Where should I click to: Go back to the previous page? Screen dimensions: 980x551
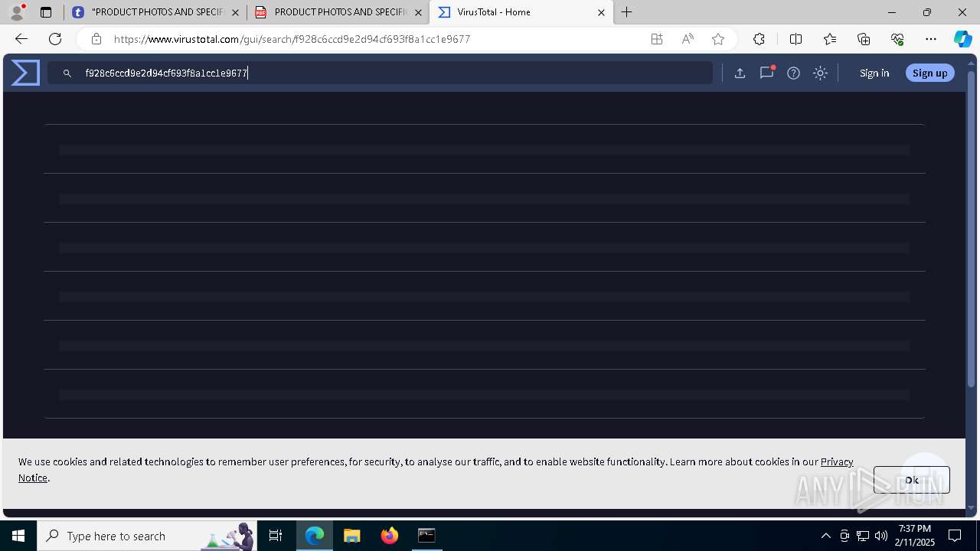(x=21, y=39)
